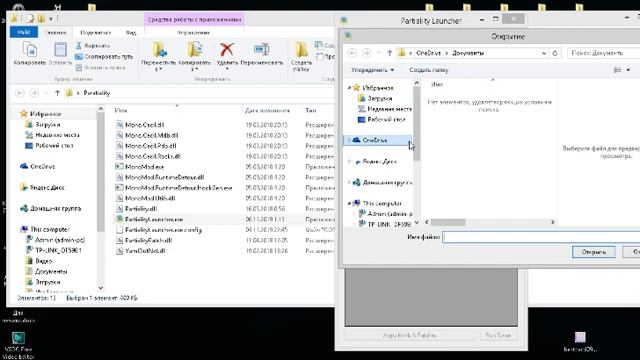The image size is (640, 360).
Task: Select PartialityLauncher.exe in the file list
Action: (154, 219)
